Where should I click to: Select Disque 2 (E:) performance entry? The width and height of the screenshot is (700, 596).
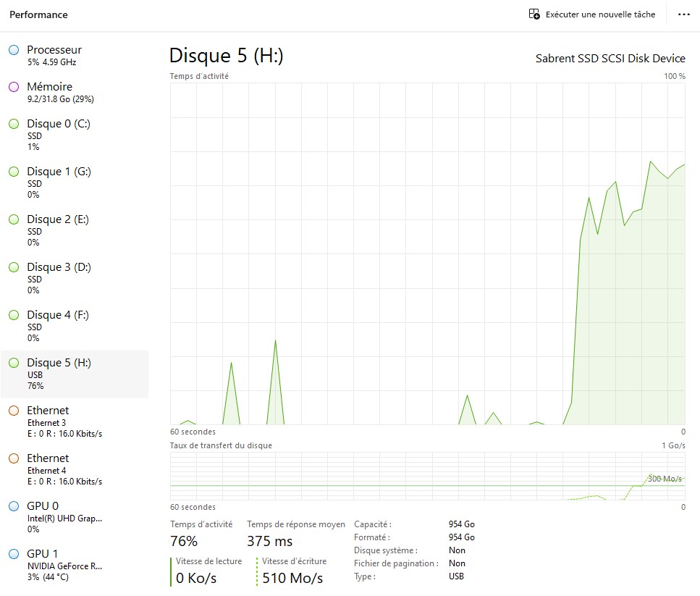coord(59,230)
